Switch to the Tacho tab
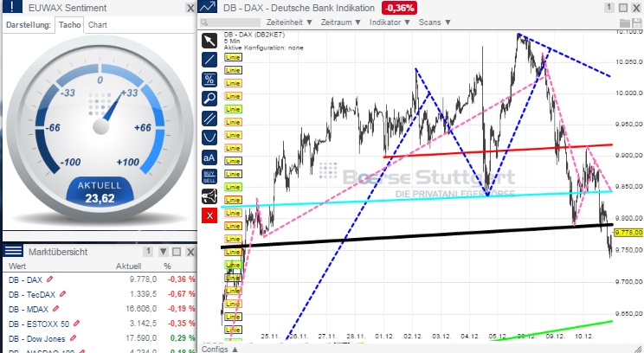The image size is (644, 353). click(x=69, y=24)
